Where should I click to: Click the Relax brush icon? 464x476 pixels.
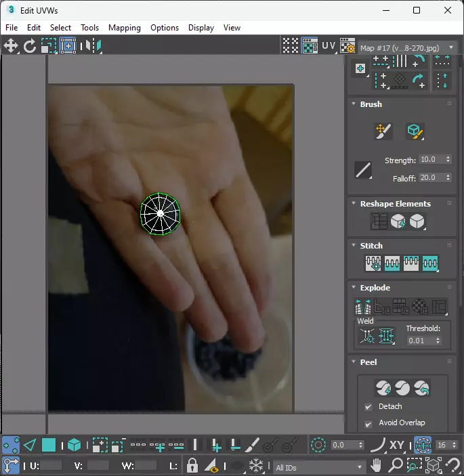click(415, 131)
